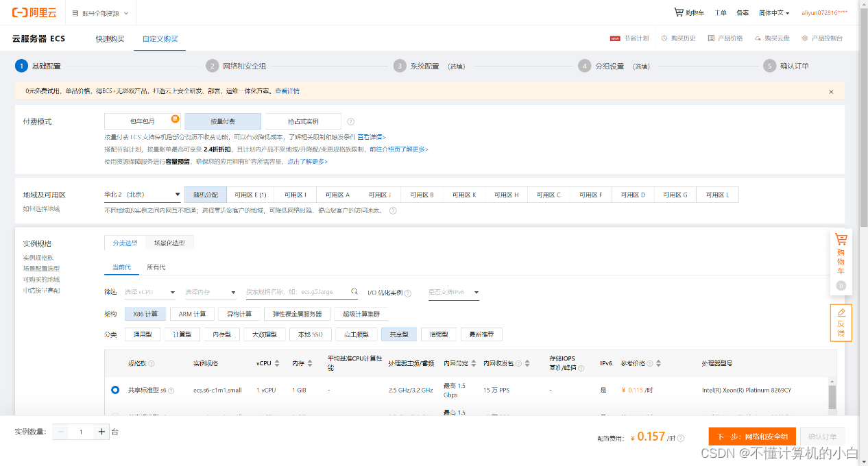868x466 pixels.
Task: Increase instance count with plus button
Action: 101,432
